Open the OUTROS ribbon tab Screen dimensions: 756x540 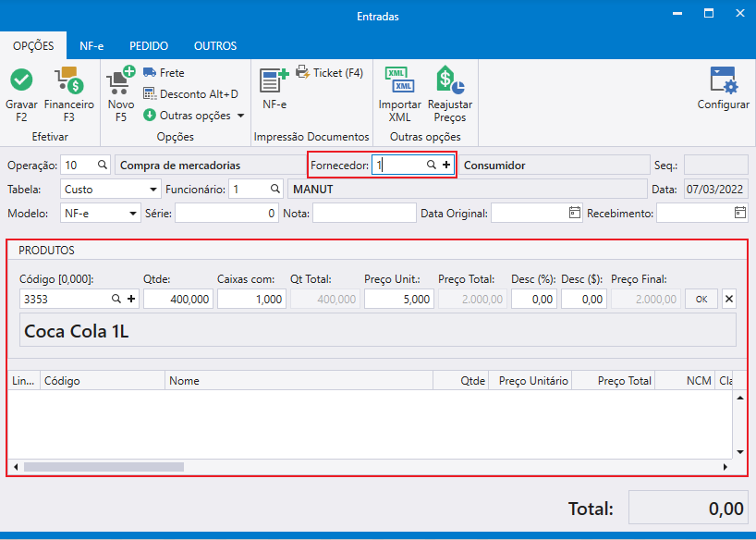215,46
